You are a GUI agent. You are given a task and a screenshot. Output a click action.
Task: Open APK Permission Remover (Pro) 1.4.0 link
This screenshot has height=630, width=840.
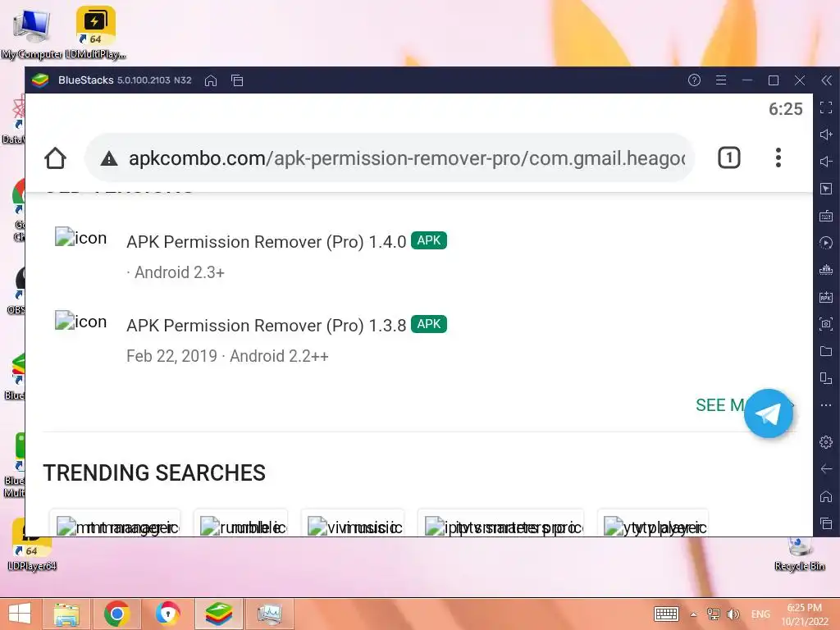267,242
